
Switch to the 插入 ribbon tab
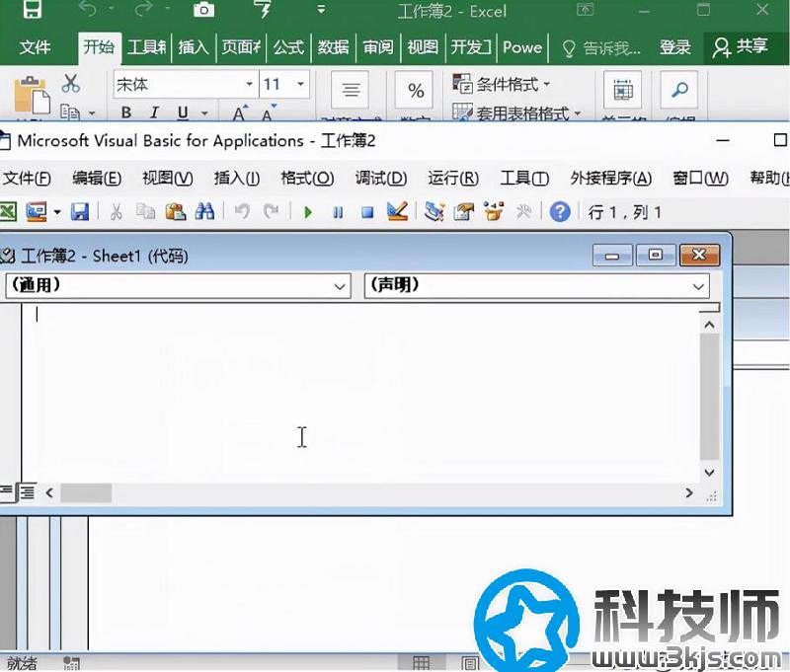(x=193, y=47)
